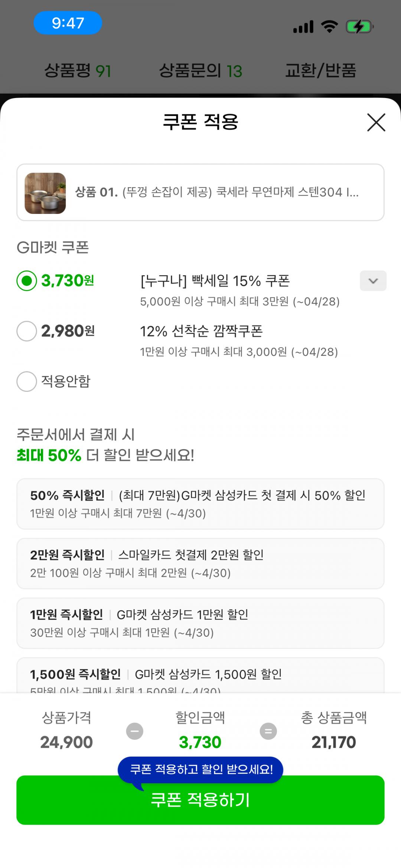Expand the 빡세일 15% coupon dropdown arrow
Image resolution: width=401 pixels, height=868 pixels.
click(x=373, y=281)
